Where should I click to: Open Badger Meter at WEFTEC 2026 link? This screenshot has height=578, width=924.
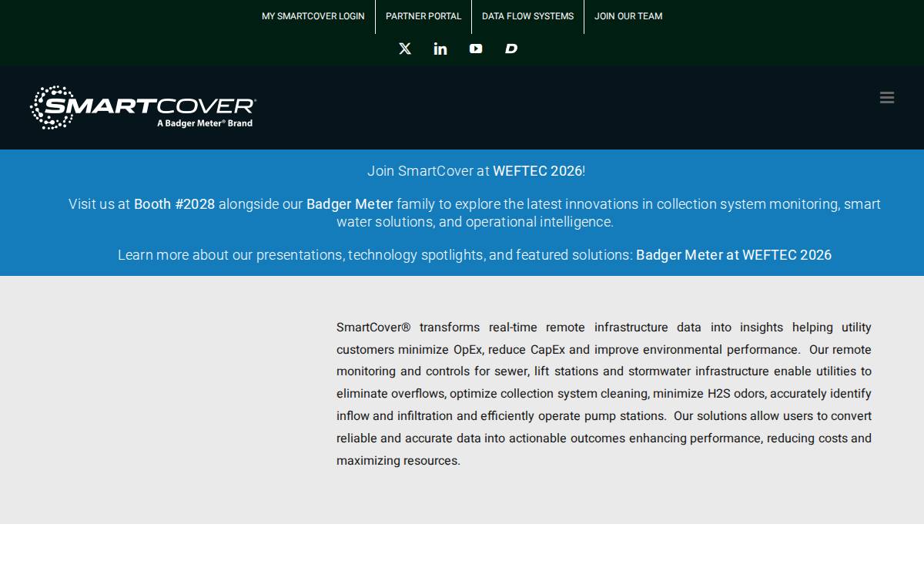pyautogui.click(x=734, y=255)
